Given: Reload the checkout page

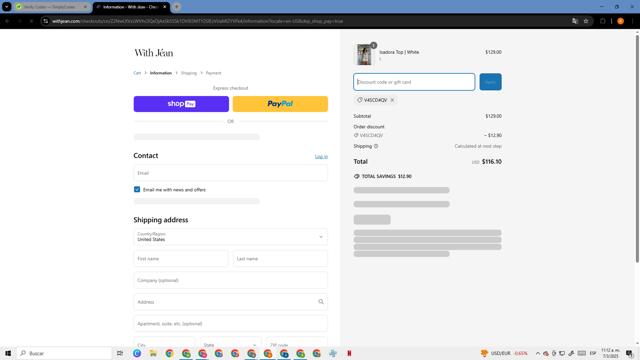Looking at the screenshot, I should [x=31, y=21].
